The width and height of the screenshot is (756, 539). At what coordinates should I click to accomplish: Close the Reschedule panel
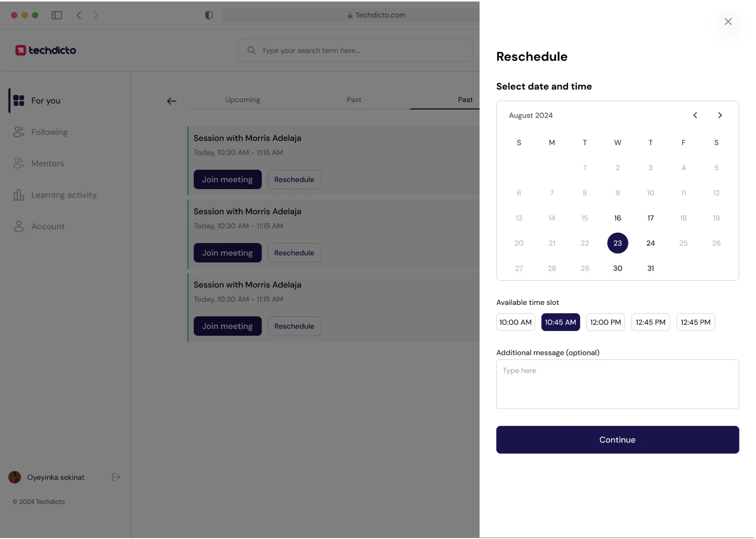(x=728, y=21)
